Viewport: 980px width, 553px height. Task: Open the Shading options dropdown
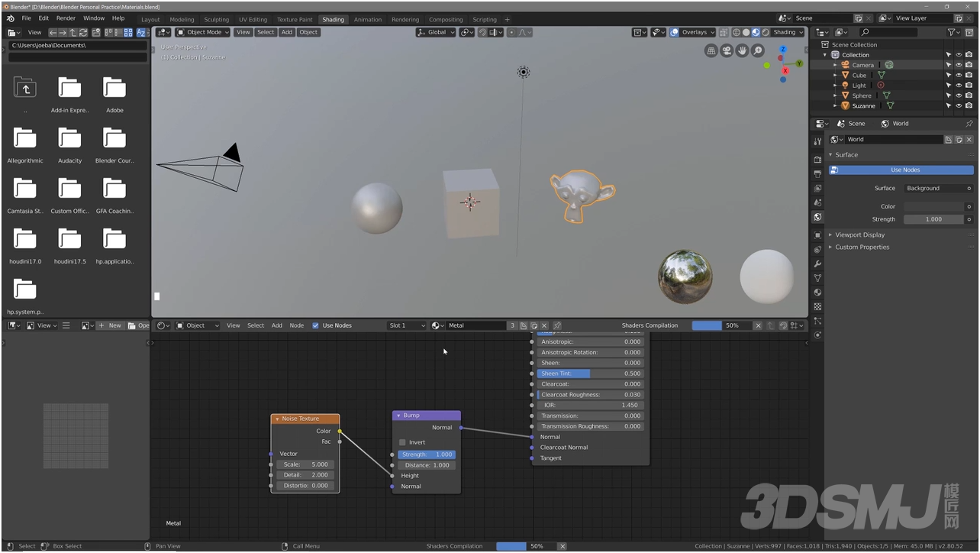(x=788, y=32)
